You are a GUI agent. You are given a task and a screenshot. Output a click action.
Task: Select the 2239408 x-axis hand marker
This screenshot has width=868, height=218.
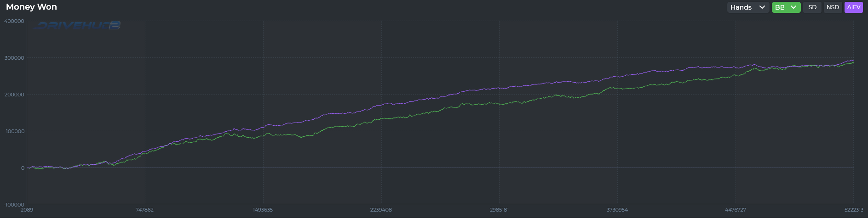coord(381,210)
